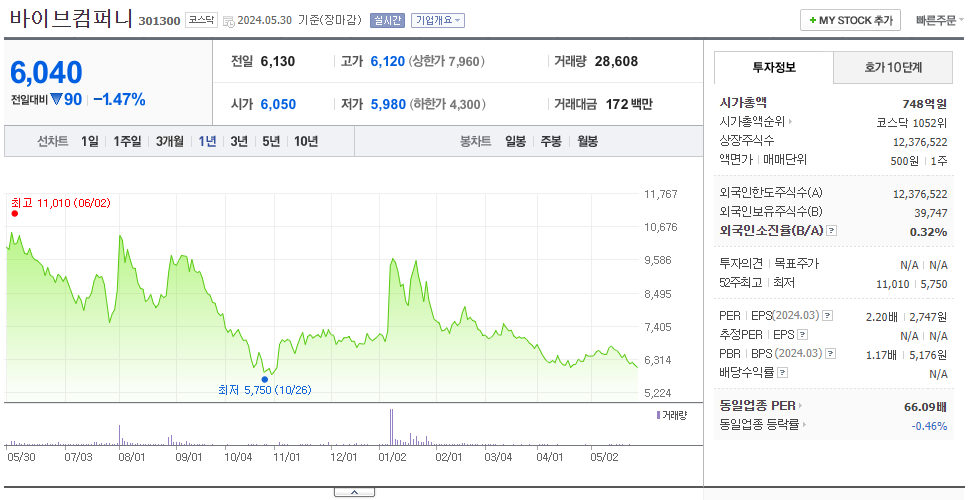The height and width of the screenshot is (500, 968).
Task: Click the 하한가 4,300 text
Action: click(x=448, y=104)
